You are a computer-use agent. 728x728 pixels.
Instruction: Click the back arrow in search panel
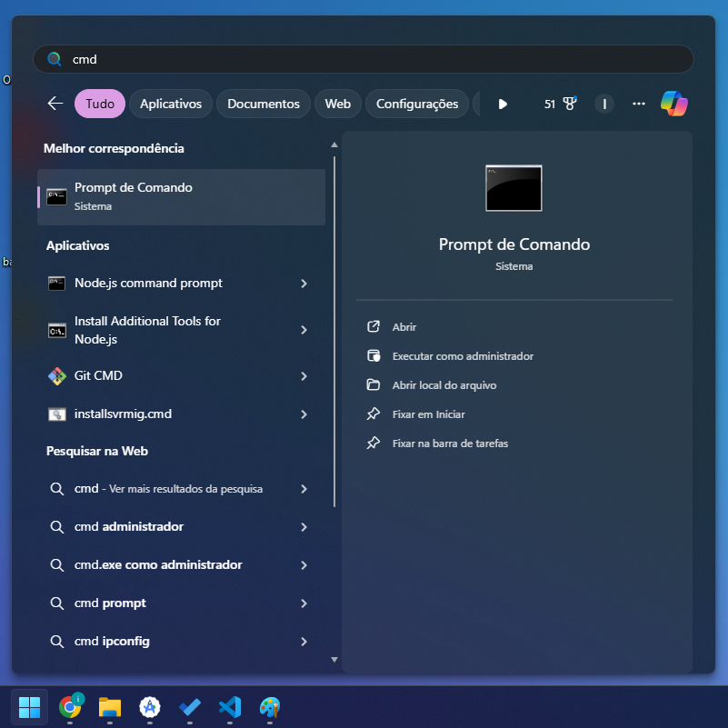click(x=55, y=104)
